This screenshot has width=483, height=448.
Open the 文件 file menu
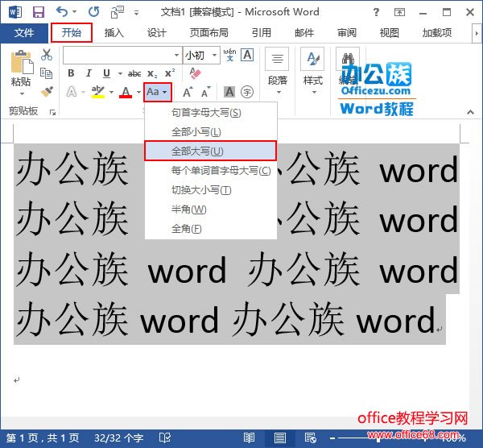pos(24,33)
